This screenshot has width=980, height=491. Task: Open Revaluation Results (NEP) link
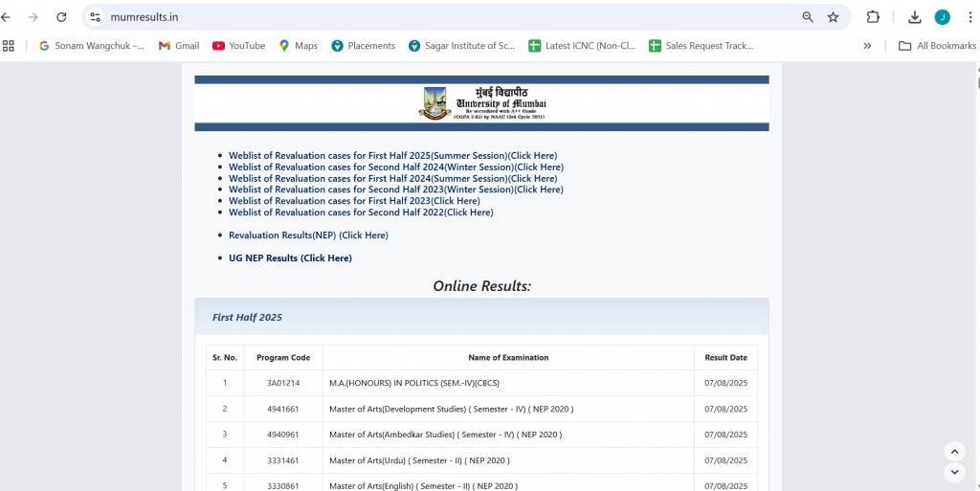coord(308,235)
